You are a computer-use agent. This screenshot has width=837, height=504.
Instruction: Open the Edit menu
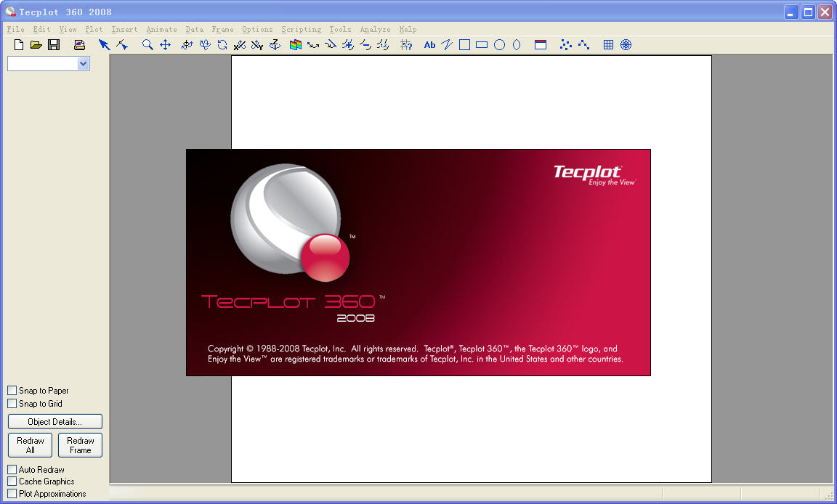[41, 29]
